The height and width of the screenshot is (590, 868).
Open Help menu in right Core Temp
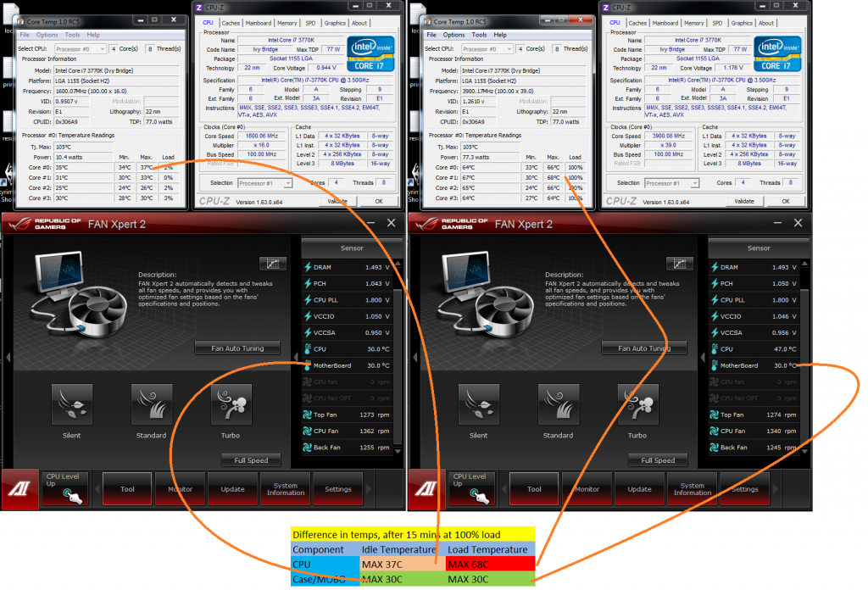500,35
